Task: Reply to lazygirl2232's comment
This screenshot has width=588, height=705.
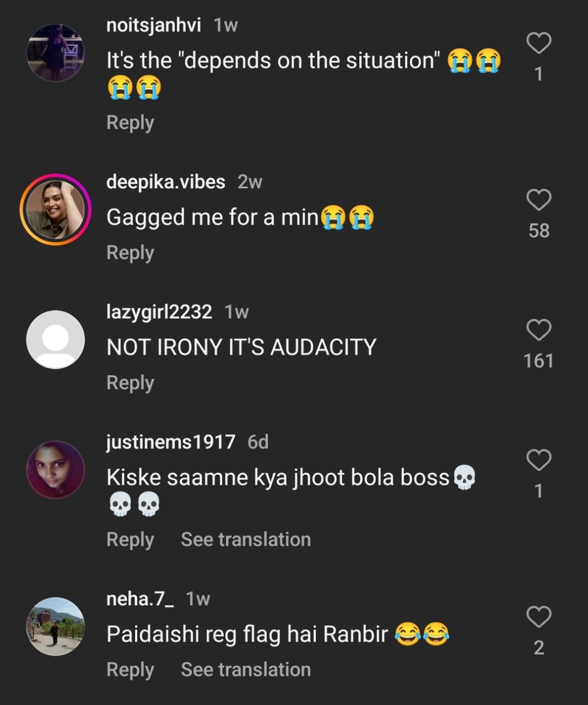Action: (x=130, y=383)
